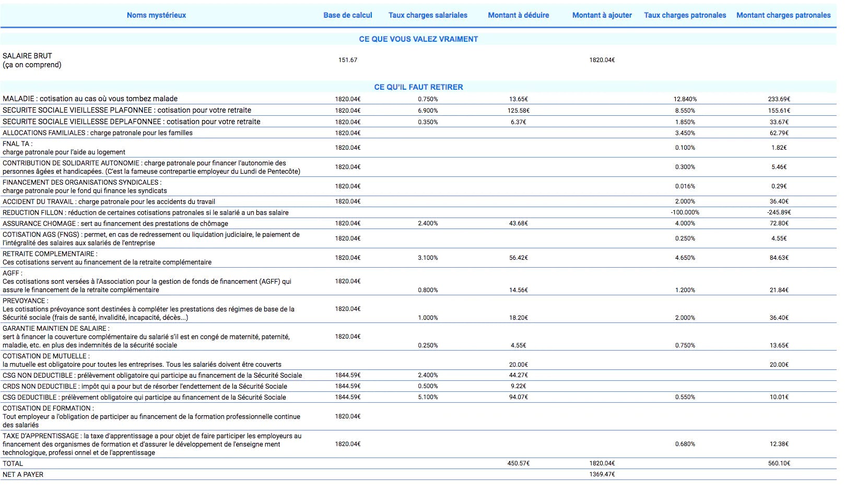Image resolution: width=845 pixels, height=504 pixels.
Task: Select the VIEILLESSE PLAFONNEE row label
Action: (127, 110)
